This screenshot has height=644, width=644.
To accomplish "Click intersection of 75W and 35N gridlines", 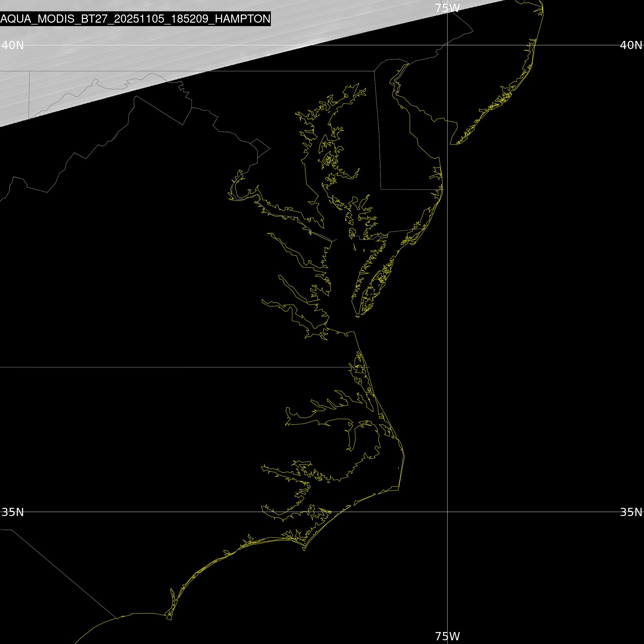I will pyautogui.click(x=447, y=512).
